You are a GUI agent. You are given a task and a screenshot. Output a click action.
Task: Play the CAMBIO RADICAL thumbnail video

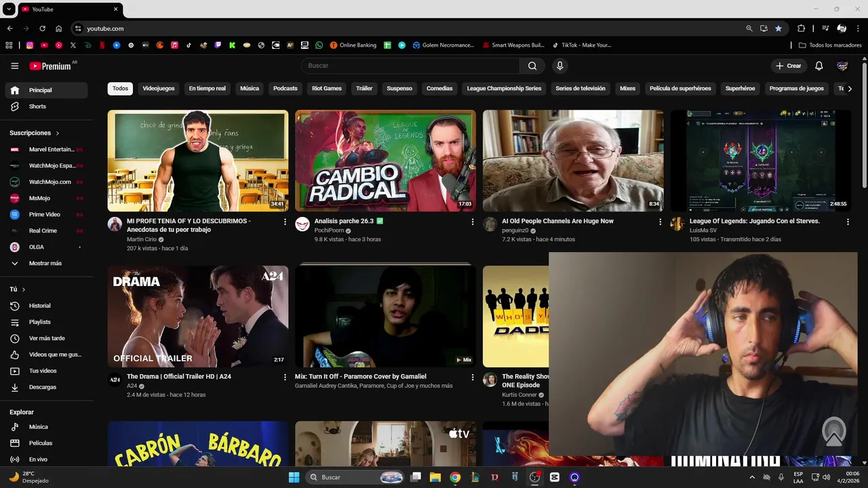pos(385,161)
